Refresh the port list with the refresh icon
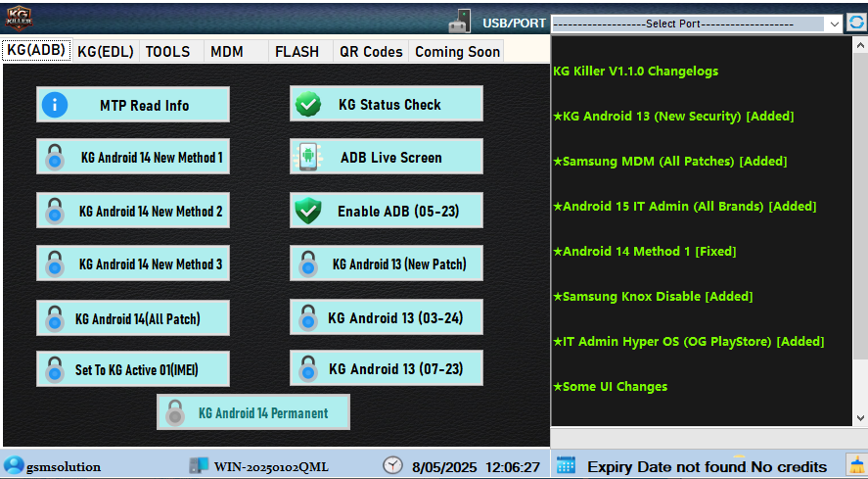 pos(856,24)
